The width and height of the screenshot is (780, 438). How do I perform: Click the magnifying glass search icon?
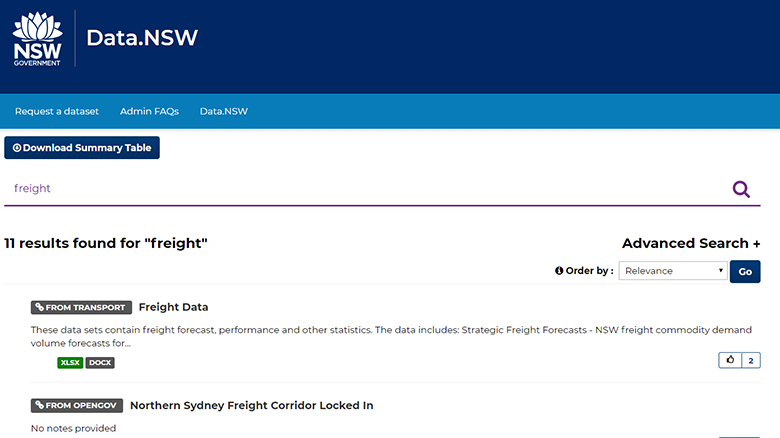click(x=741, y=189)
